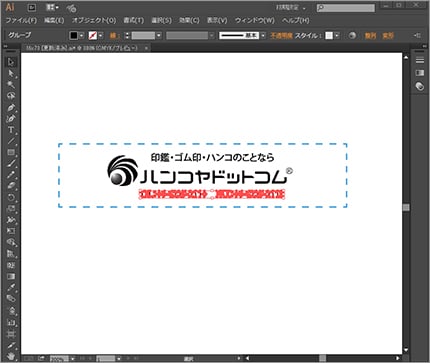Image resolution: width=430 pixels, height=363 pixels.
Task: Open Adobe Bridge from the top bar
Action: tap(32, 7)
